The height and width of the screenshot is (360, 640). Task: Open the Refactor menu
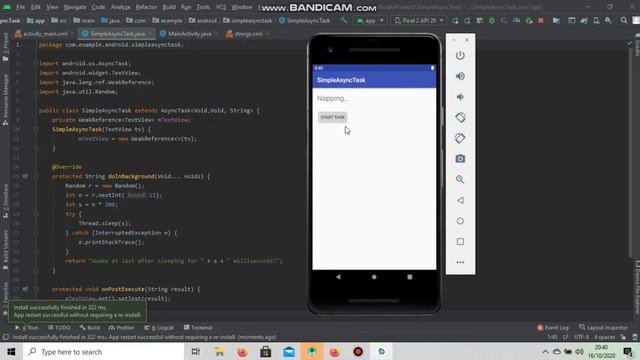tap(146, 7)
